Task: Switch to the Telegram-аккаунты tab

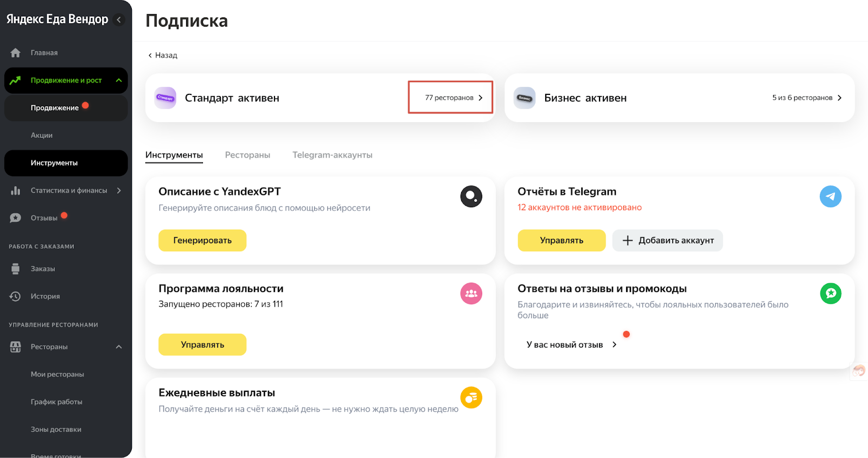Action: point(332,155)
